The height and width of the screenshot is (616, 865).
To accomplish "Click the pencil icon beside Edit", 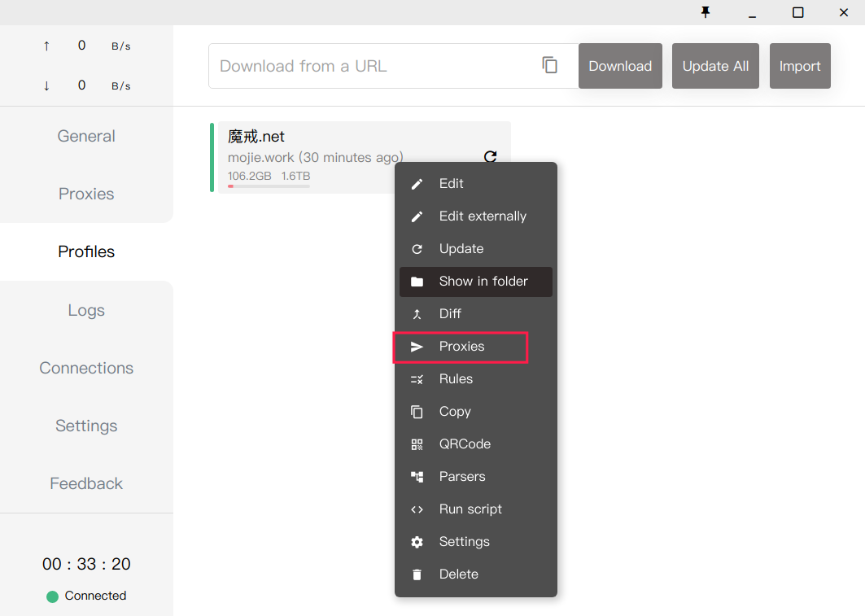I will coord(417,184).
